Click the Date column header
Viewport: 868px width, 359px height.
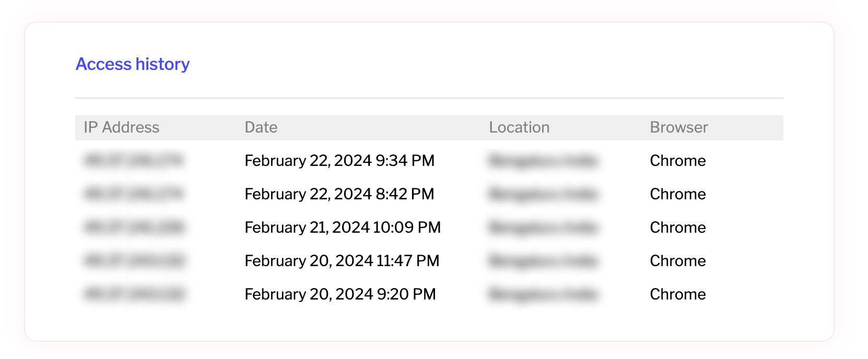tap(261, 127)
